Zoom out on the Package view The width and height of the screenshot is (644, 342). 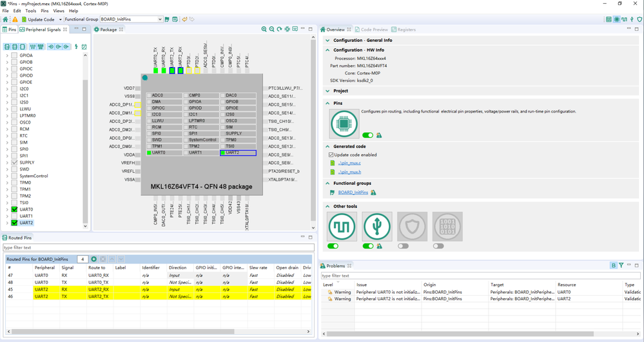(x=271, y=30)
